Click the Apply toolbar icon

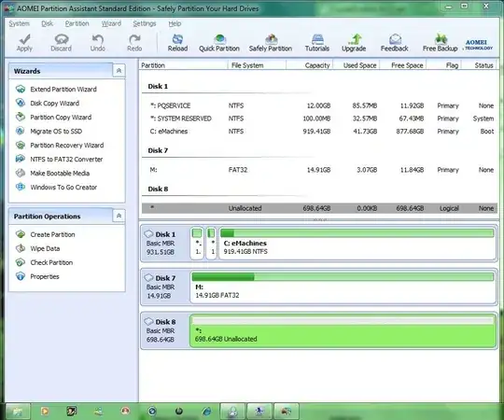coord(24,43)
